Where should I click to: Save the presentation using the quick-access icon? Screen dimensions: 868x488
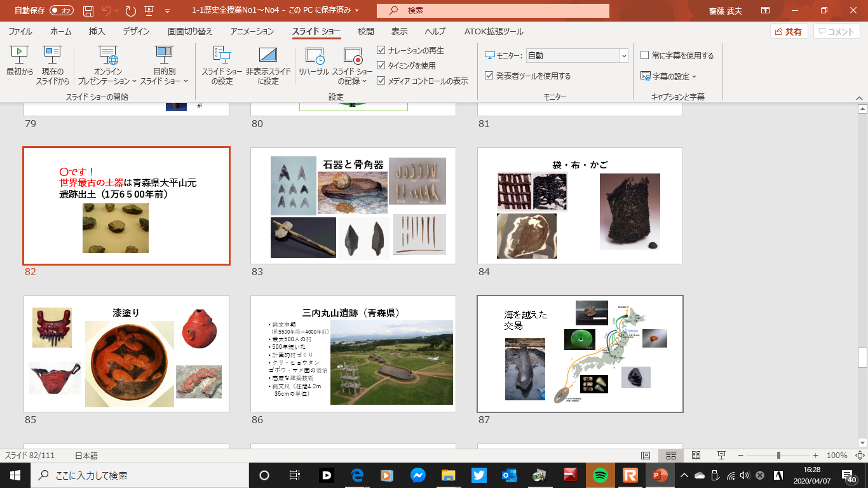pos(88,11)
